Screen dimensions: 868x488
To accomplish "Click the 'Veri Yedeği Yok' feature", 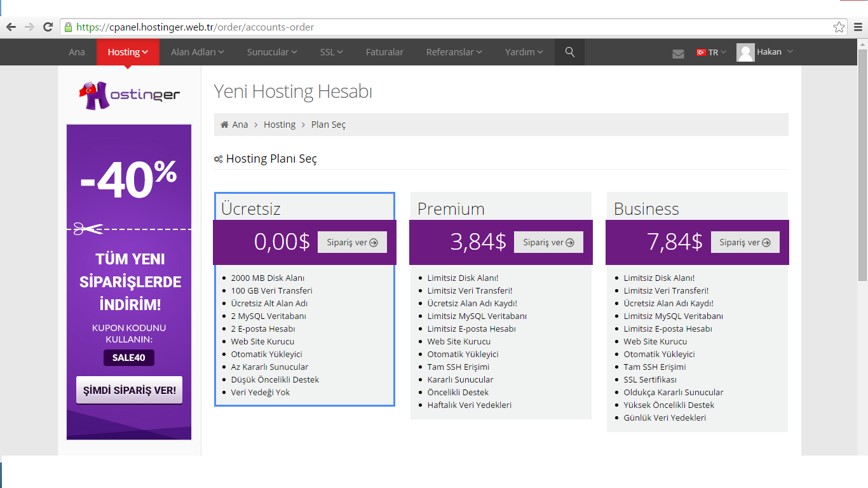I will click(261, 392).
